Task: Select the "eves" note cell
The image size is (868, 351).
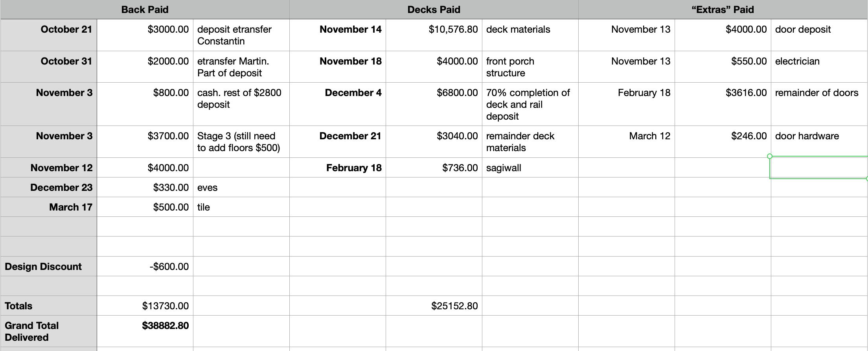Action: click(207, 188)
